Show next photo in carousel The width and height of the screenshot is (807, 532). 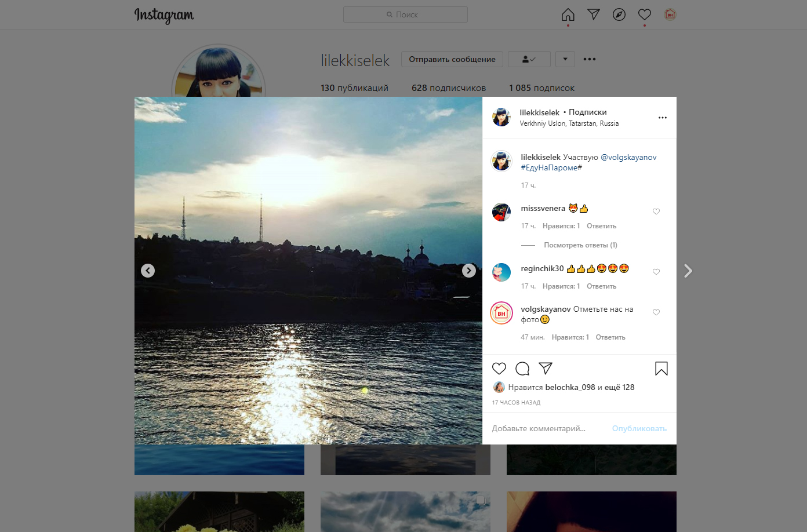[469, 271]
